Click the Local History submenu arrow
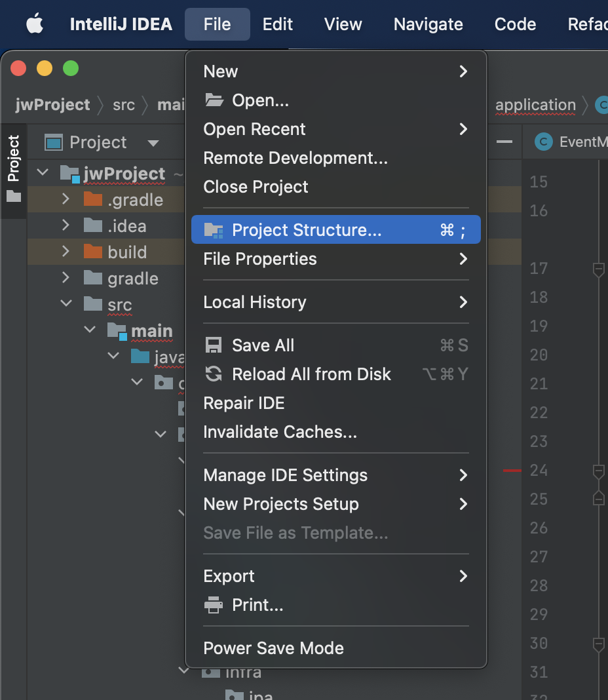The image size is (608, 700). point(463,302)
